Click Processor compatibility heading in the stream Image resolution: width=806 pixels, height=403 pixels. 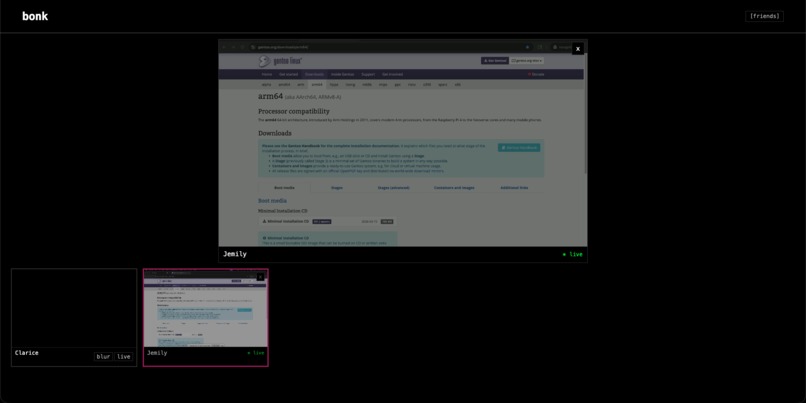point(294,112)
